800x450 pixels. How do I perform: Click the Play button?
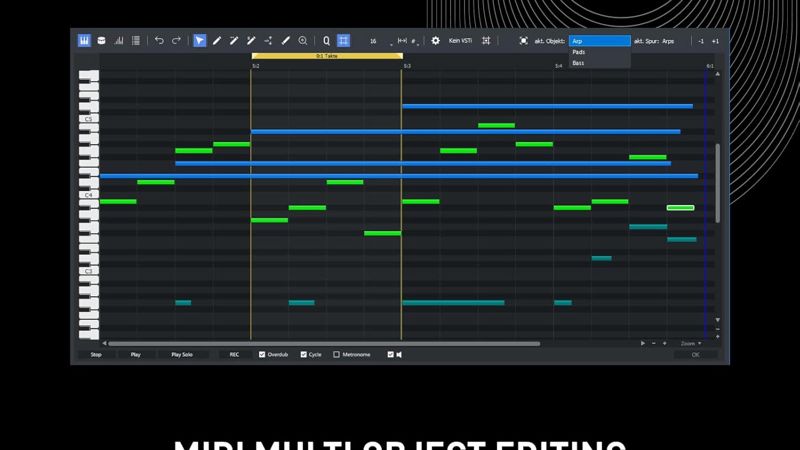click(136, 355)
